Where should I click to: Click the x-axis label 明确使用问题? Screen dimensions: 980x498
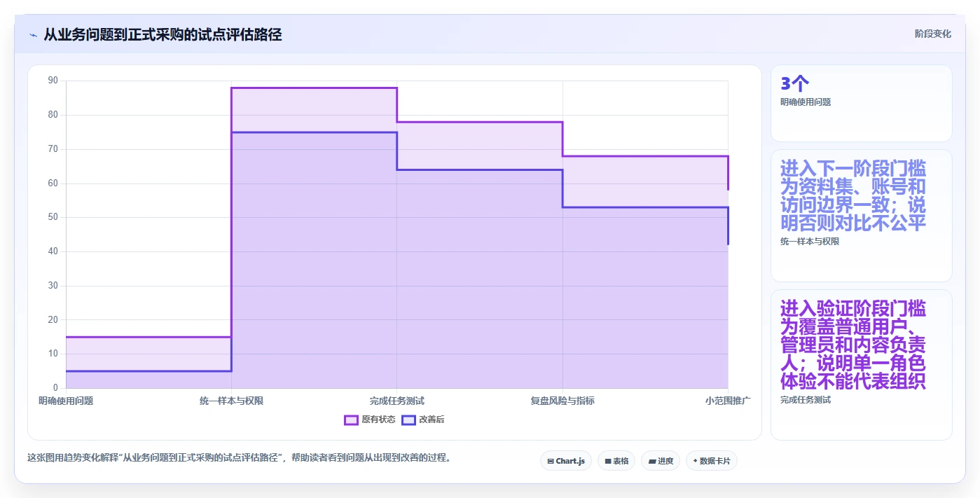click(66, 401)
